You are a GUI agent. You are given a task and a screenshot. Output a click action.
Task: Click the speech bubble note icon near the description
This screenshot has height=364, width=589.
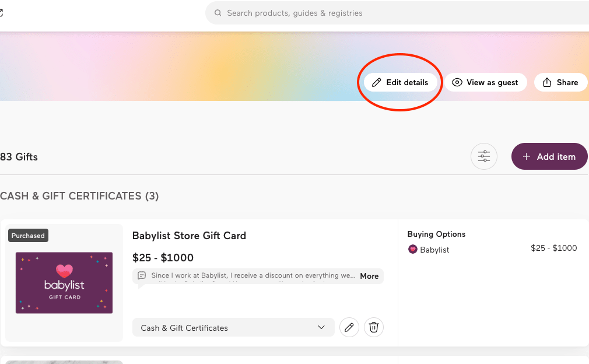[x=141, y=275]
